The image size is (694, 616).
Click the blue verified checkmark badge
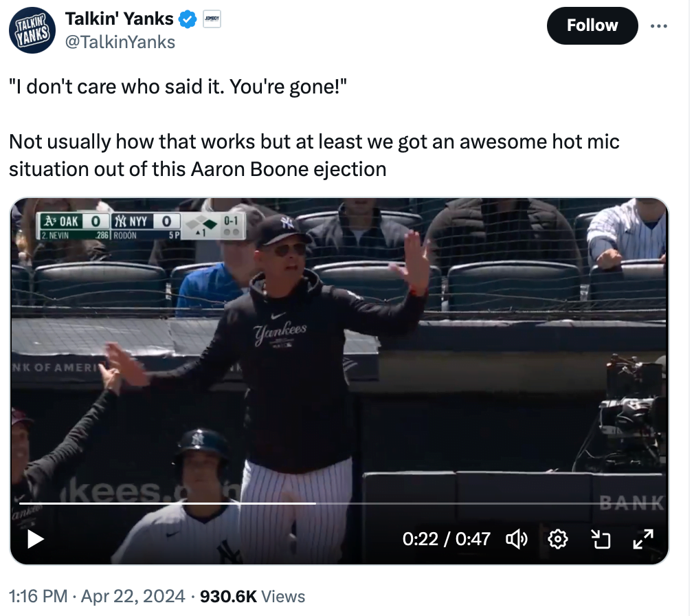coord(188,20)
